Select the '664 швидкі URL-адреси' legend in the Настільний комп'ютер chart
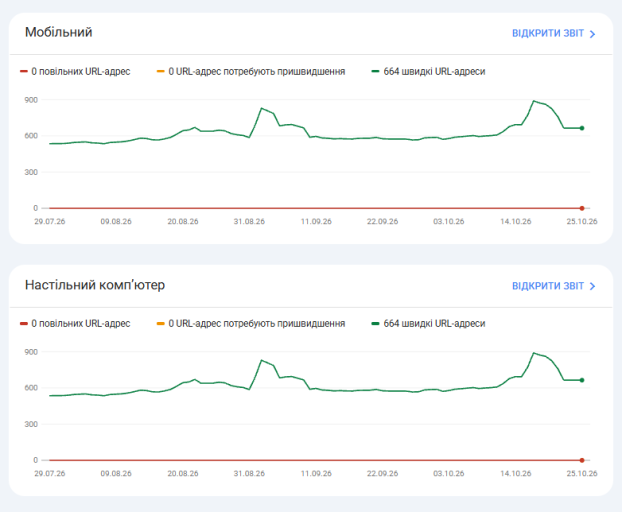The width and height of the screenshot is (622, 512). pos(428,324)
